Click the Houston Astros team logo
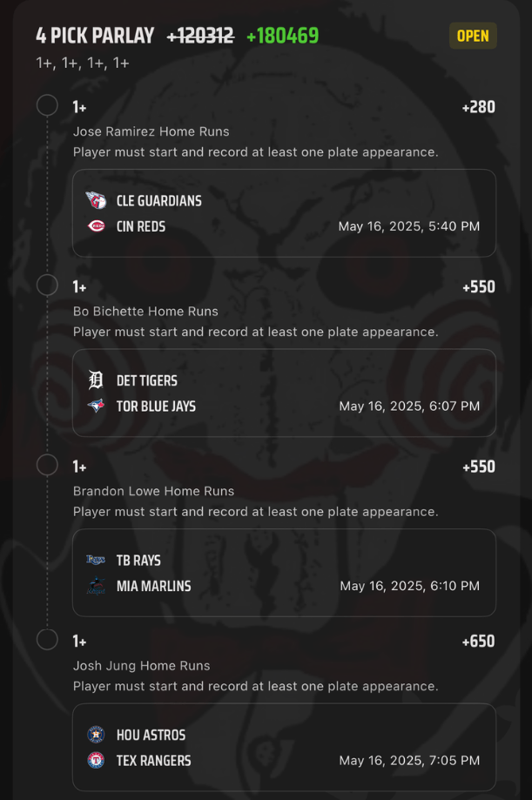Image resolution: width=532 pixels, height=800 pixels. coord(96,735)
